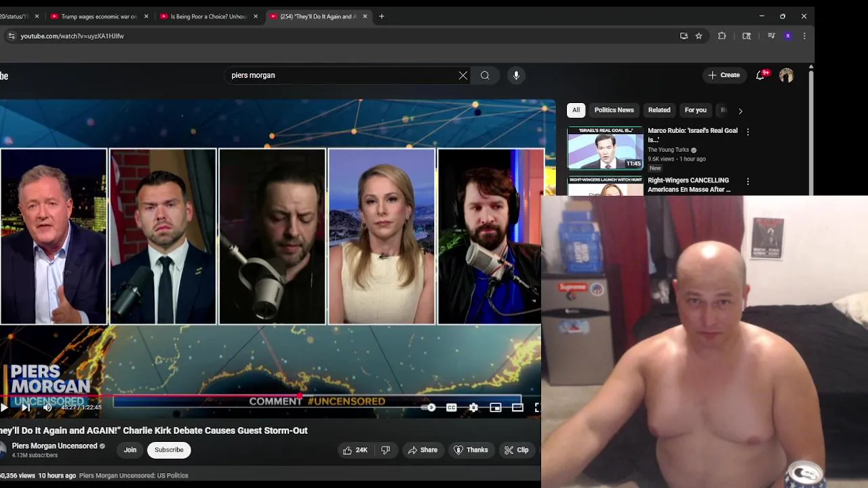Open the YouTube account avatar menu

[786, 75]
